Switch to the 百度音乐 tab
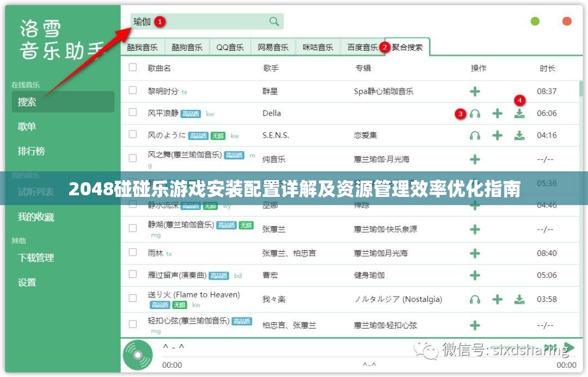Viewport: 588px width, 377px height. tap(363, 47)
